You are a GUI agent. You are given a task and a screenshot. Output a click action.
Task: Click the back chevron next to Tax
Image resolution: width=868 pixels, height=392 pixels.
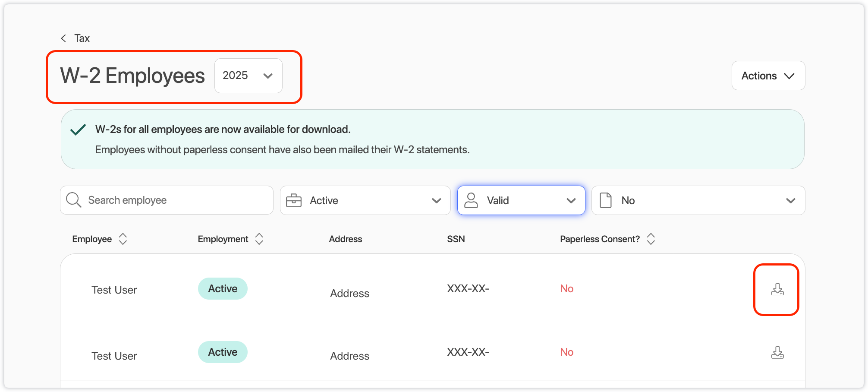click(x=63, y=38)
